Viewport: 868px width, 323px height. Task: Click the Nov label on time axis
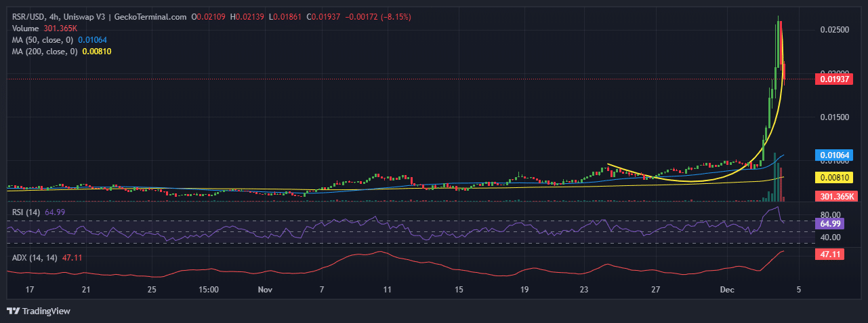[x=265, y=289]
